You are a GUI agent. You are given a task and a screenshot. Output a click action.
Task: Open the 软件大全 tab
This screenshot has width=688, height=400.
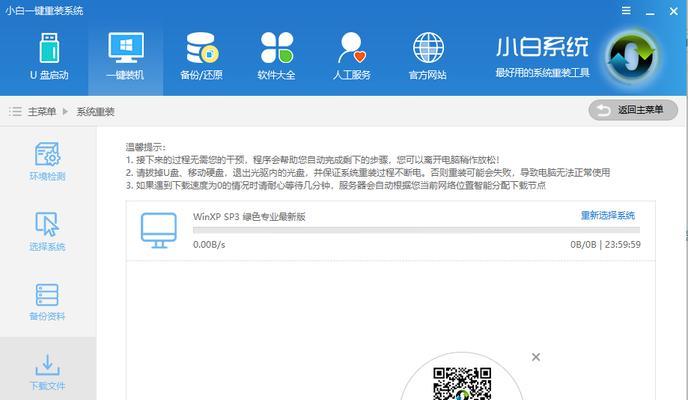[276, 57]
